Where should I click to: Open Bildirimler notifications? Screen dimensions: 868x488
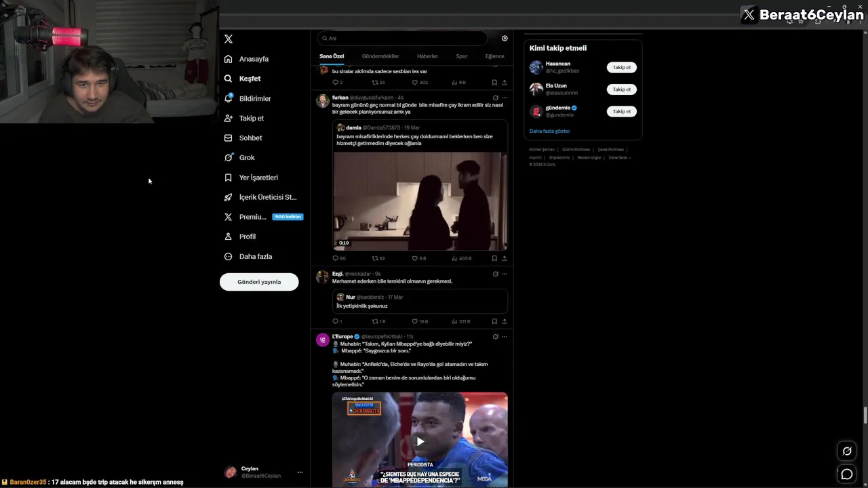point(248,98)
